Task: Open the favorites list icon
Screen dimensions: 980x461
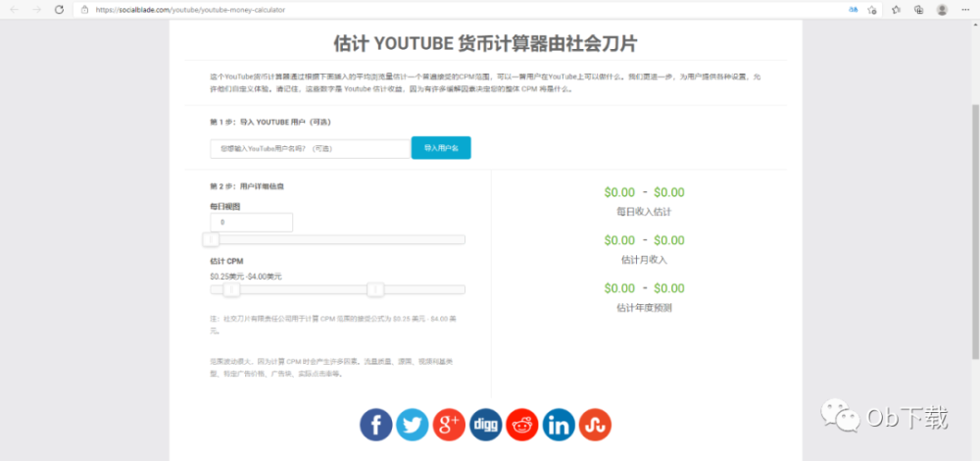Action: [897, 10]
